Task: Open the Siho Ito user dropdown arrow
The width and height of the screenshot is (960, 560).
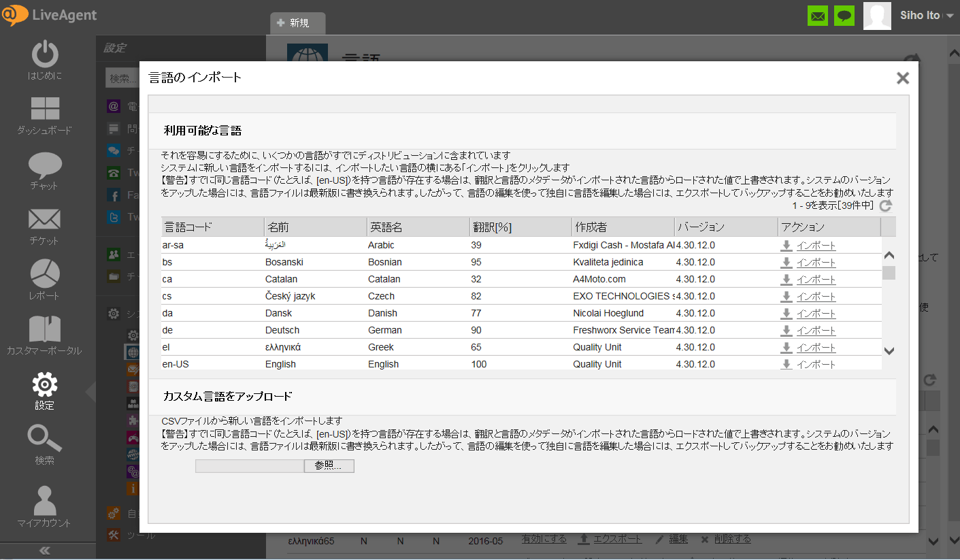Action: [950, 16]
